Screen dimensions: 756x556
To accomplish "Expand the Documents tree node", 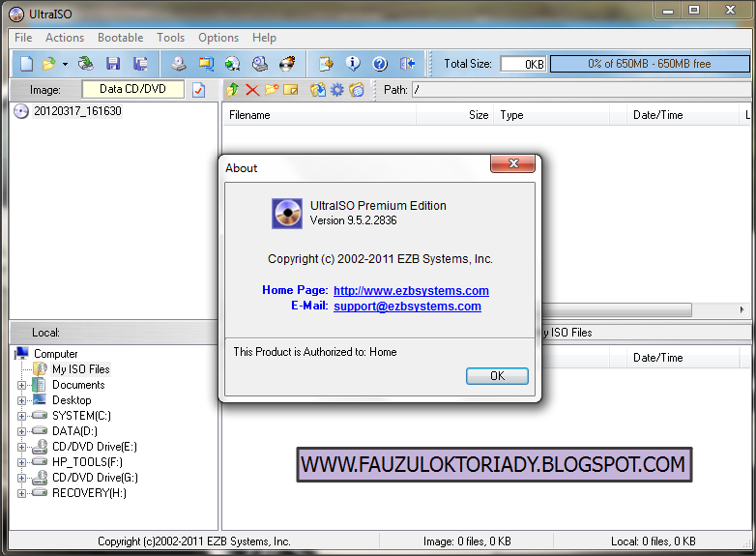I will [21, 385].
